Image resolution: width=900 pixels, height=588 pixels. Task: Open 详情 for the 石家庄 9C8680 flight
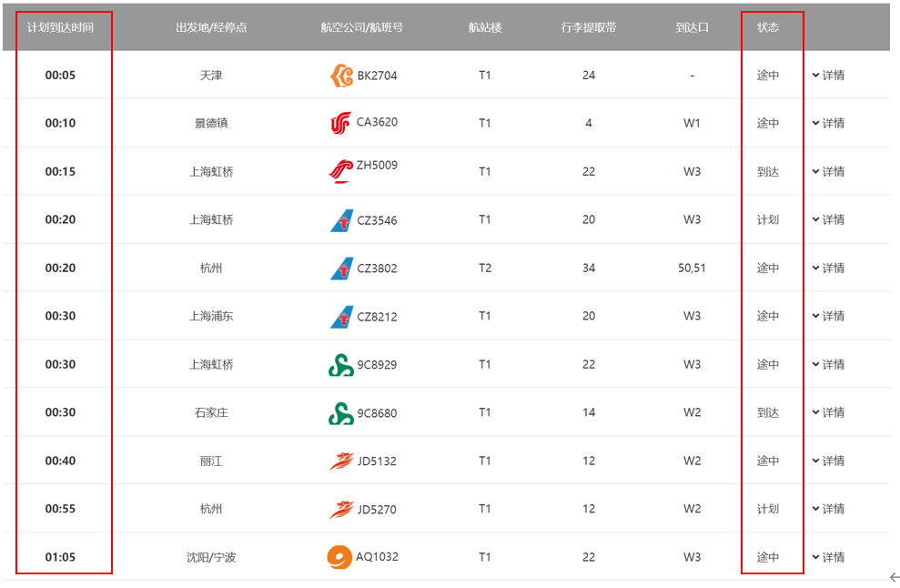pos(828,412)
